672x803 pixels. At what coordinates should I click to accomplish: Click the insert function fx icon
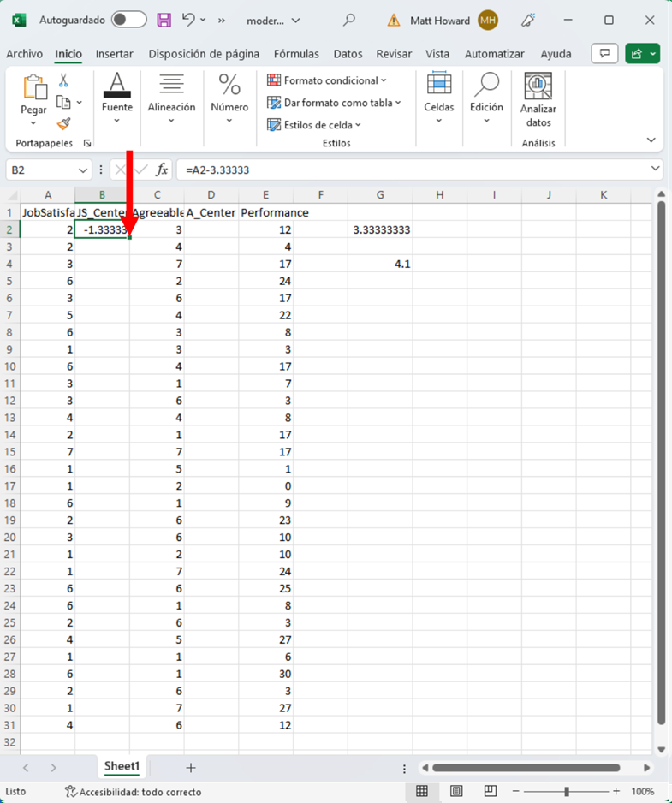coord(162,170)
